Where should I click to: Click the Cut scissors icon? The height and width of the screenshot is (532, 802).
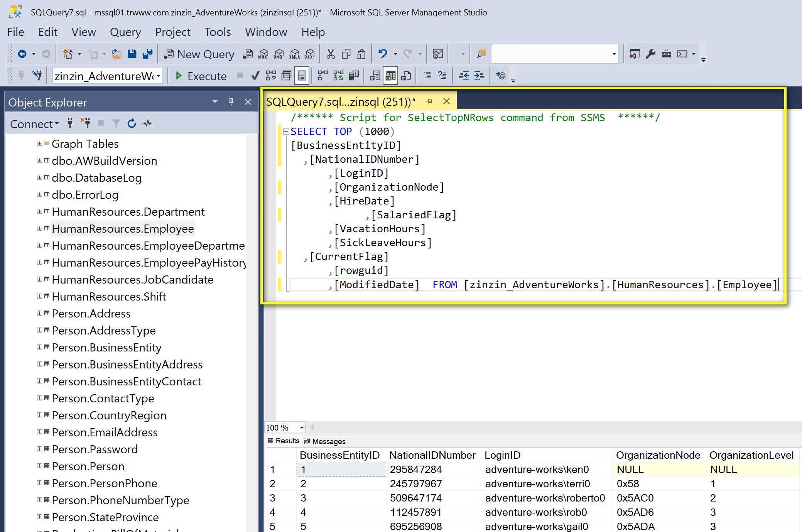click(x=331, y=54)
